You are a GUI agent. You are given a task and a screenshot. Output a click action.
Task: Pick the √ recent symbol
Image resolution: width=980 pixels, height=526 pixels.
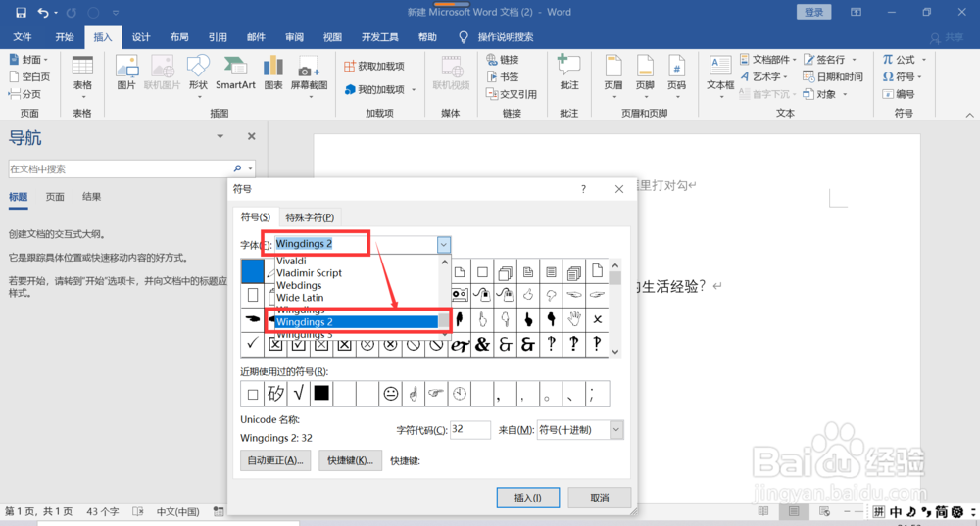298,394
